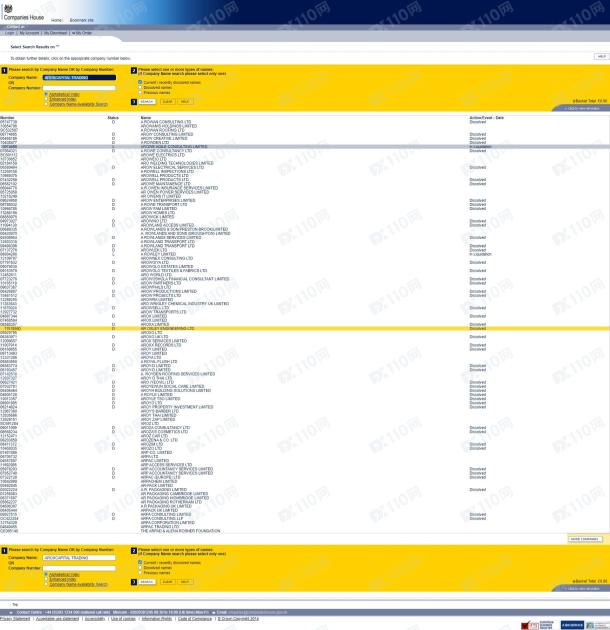Open My Download

coord(55,33)
